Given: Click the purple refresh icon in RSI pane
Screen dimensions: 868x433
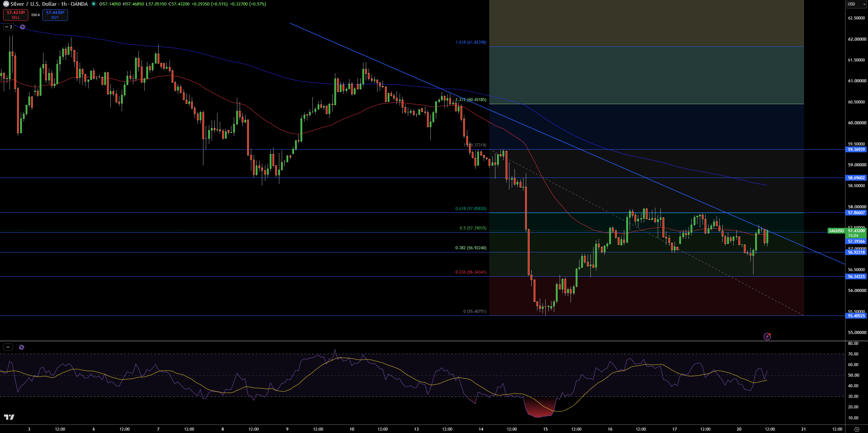Looking at the screenshot, I should click(x=22, y=347).
